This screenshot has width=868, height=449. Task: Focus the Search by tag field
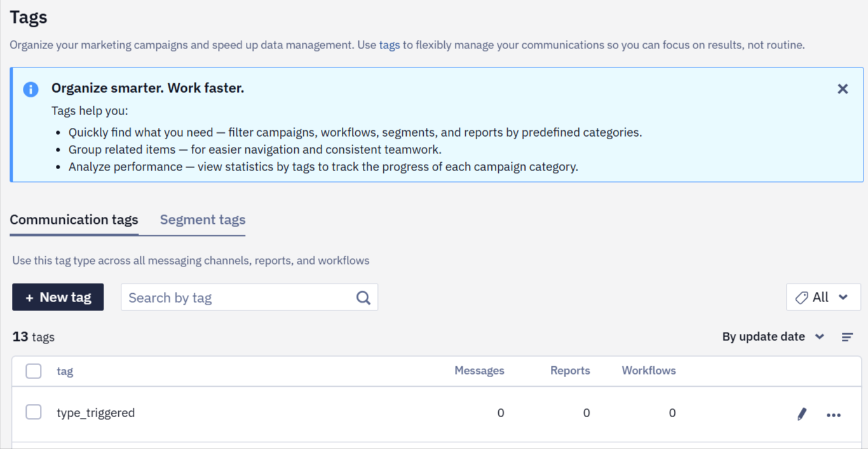coord(249,297)
